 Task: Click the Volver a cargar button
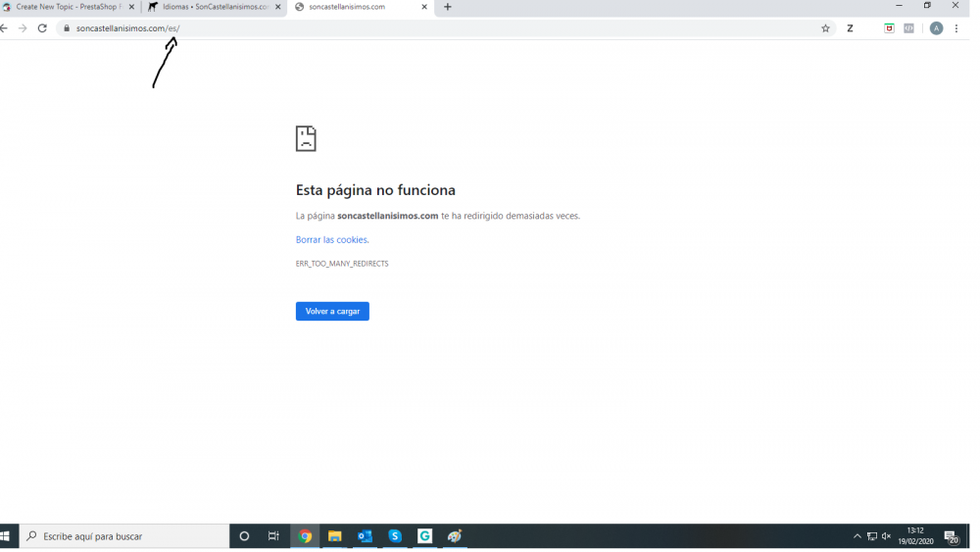pyautogui.click(x=332, y=312)
